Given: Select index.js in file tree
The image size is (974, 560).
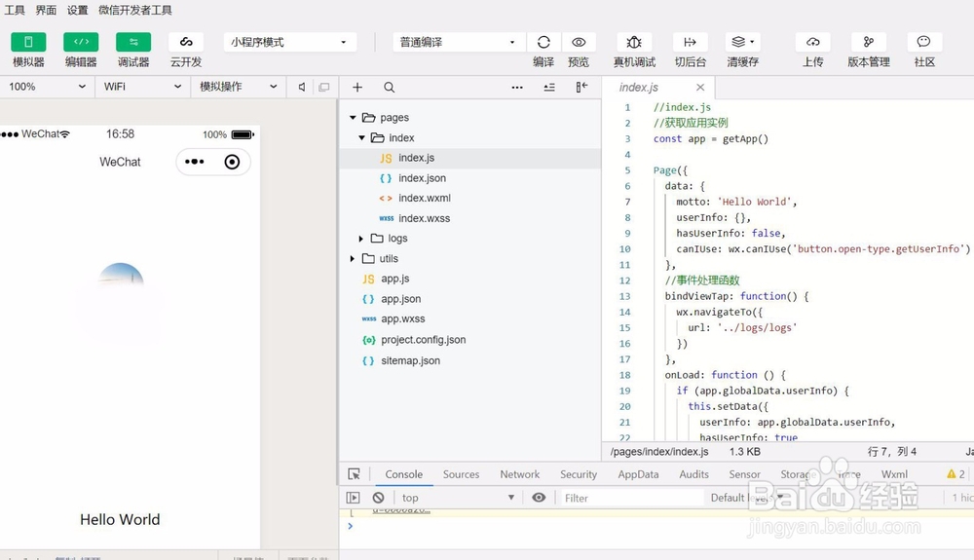Looking at the screenshot, I should pyautogui.click(x=470, y=158).
